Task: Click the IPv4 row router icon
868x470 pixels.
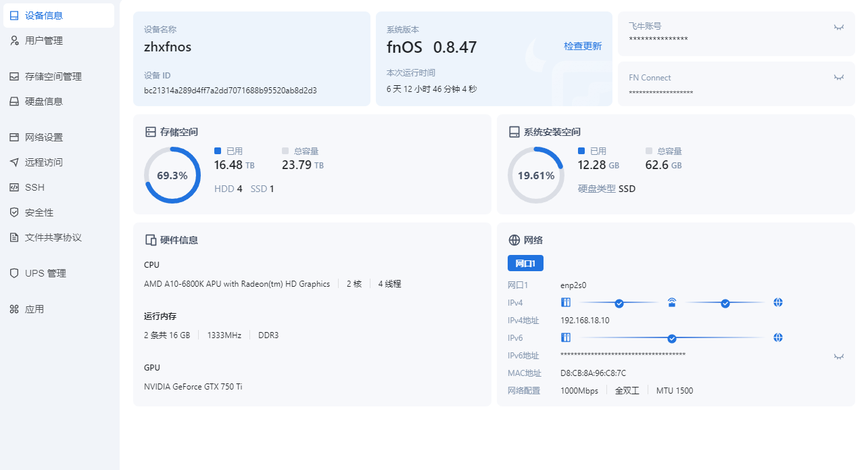Action: 672,302
